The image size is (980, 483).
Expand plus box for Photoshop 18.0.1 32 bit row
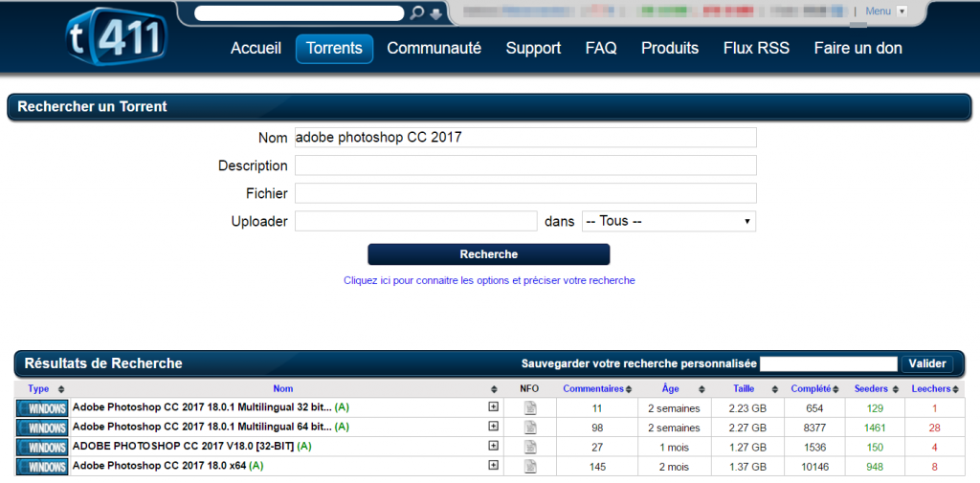(494, 407)
